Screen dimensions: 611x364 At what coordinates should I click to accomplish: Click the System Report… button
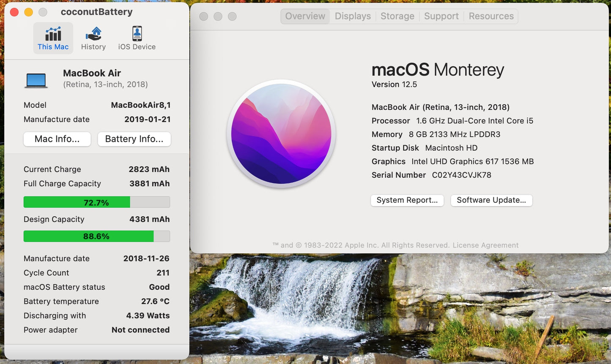[x=407, y=200]
